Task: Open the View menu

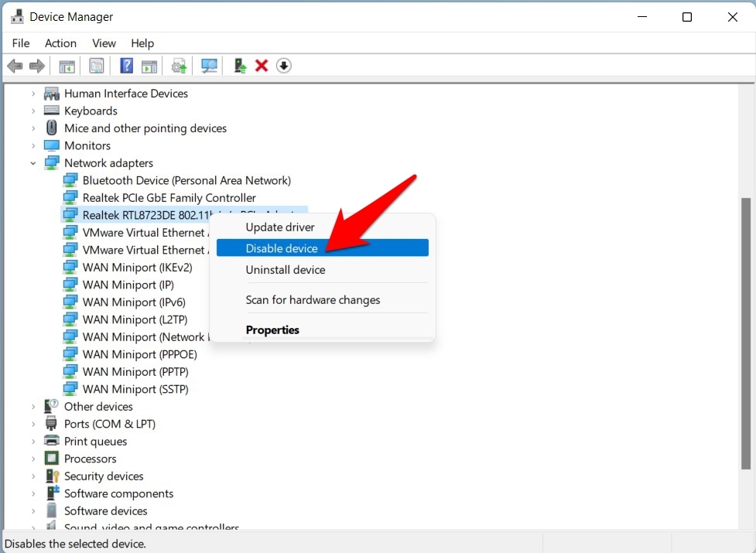Action: click(103, 43)
